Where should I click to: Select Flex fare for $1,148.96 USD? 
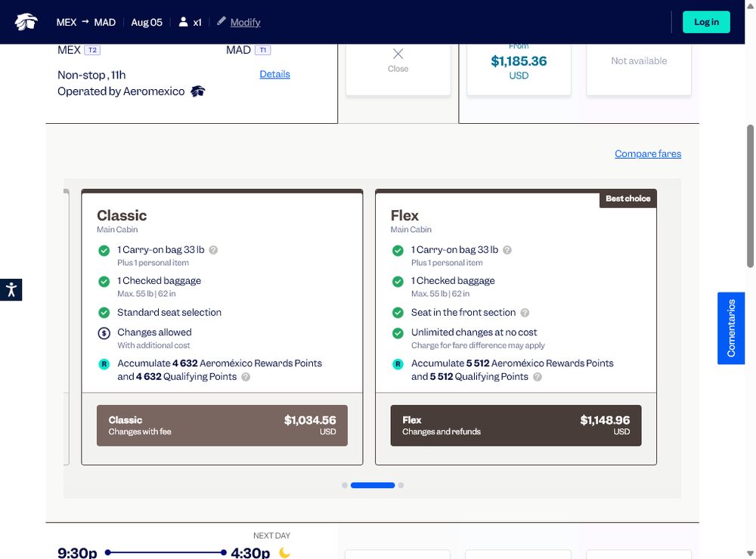[516, 425]
